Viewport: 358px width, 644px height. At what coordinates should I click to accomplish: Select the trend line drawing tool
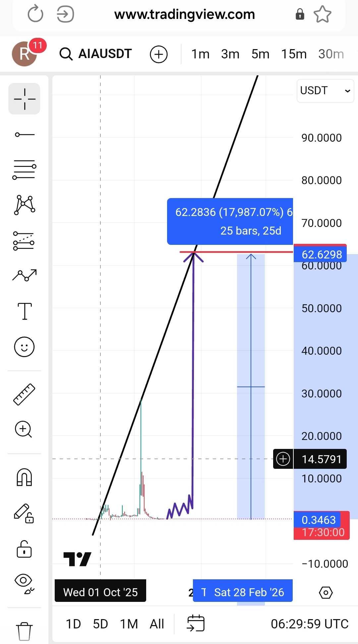25,134
